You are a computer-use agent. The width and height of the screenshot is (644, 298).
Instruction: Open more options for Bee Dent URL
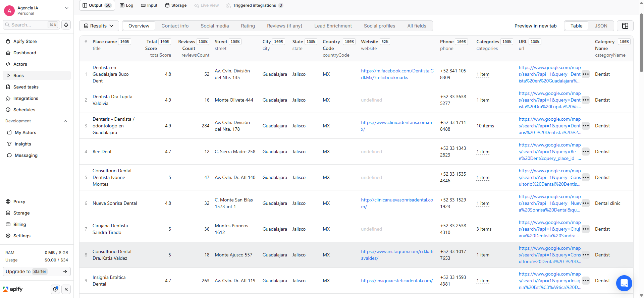tap(586, 152)
